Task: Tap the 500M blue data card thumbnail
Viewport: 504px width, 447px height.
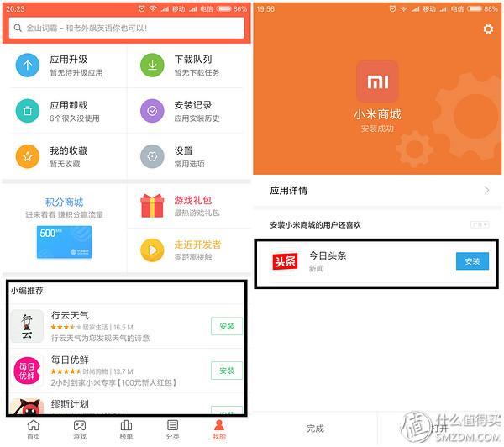Action: pos(65,242)
